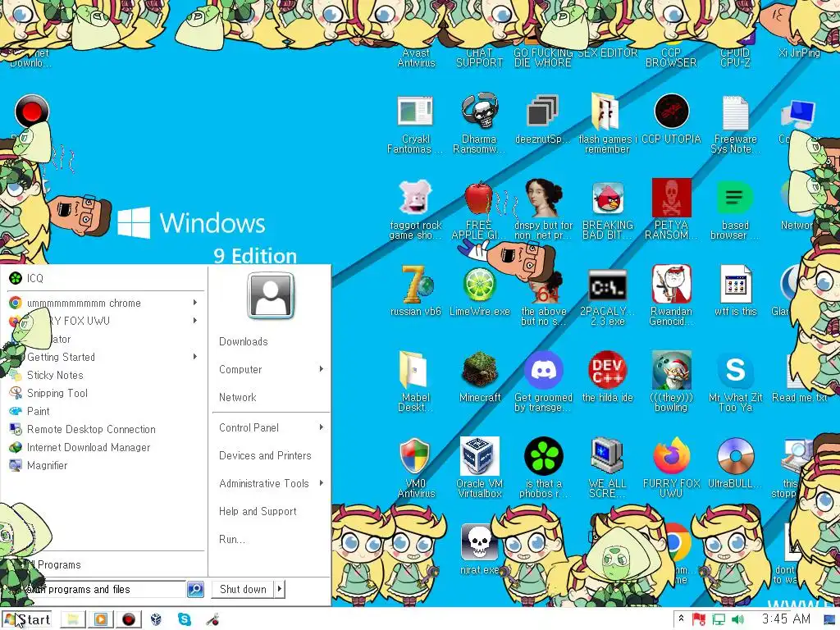Launch the based browser green icon

coord(735,197)
